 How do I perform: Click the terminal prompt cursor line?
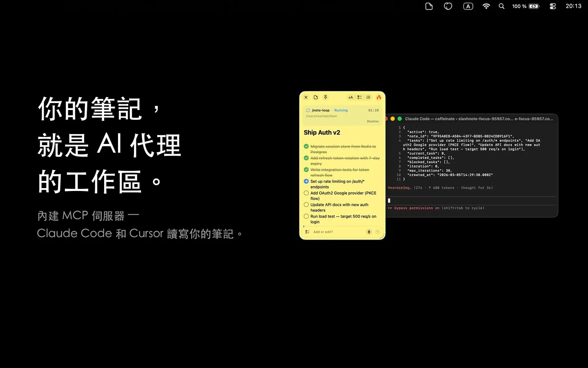[472, 200]
